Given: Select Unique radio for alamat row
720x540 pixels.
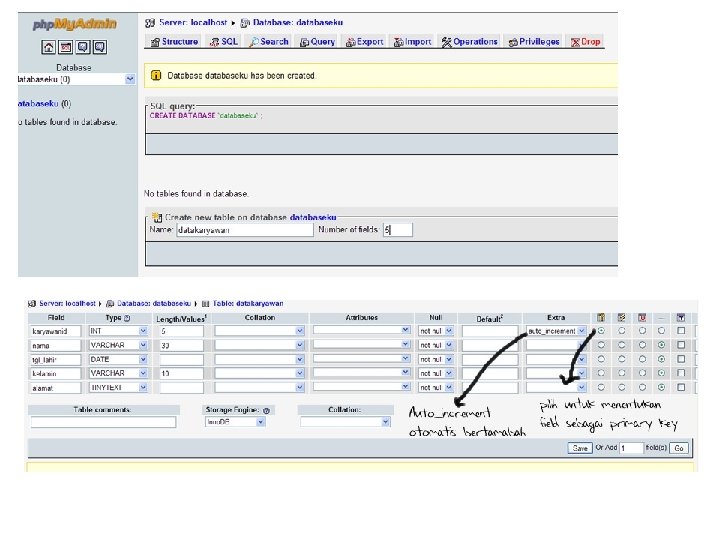Looking at the screenshot, I should coord(642,388).
